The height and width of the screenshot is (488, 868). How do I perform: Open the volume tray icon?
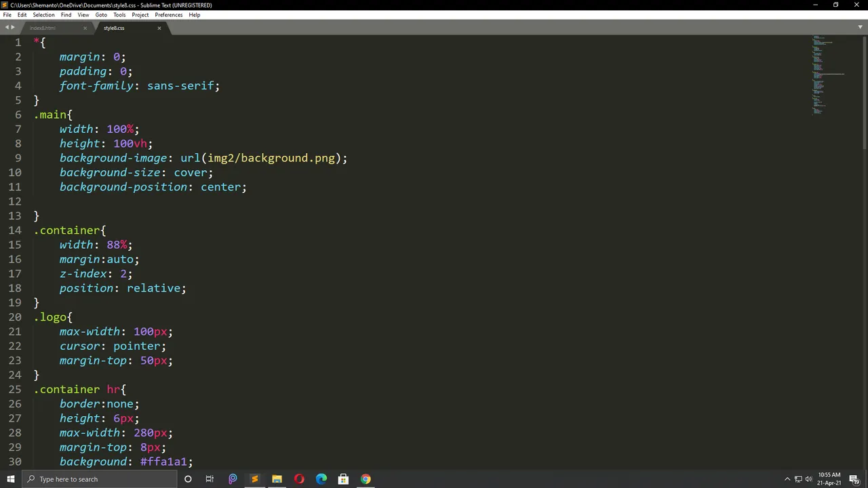808,479
